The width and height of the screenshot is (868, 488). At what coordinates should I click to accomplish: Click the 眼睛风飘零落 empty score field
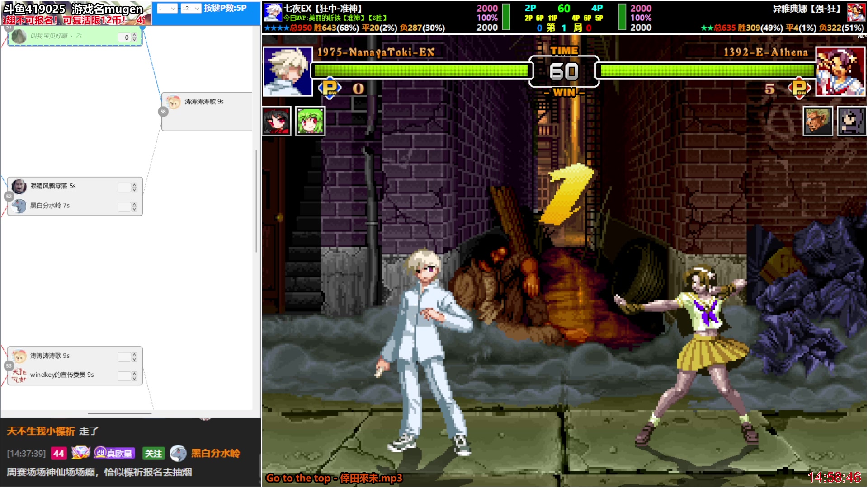point(124,188)
